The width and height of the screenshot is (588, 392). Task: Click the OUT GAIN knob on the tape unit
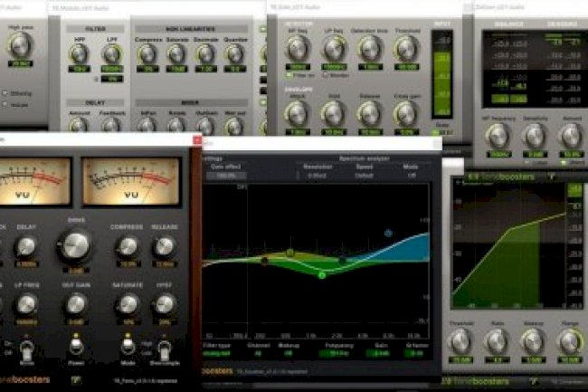tap(76, 304)
